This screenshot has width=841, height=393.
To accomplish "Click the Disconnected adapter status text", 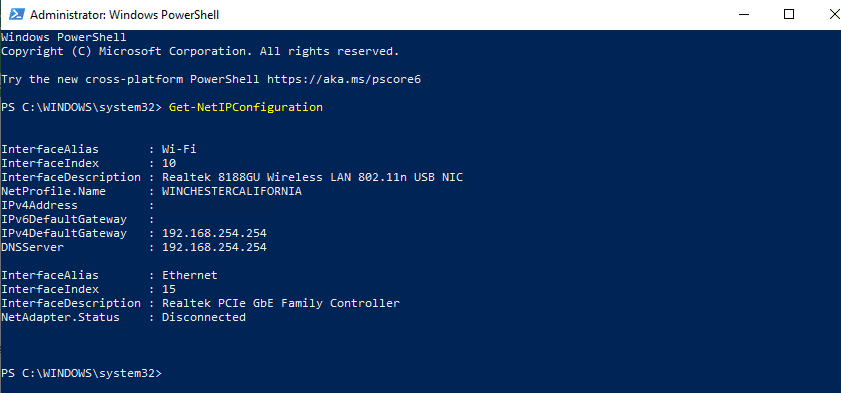I will point(204,317).
